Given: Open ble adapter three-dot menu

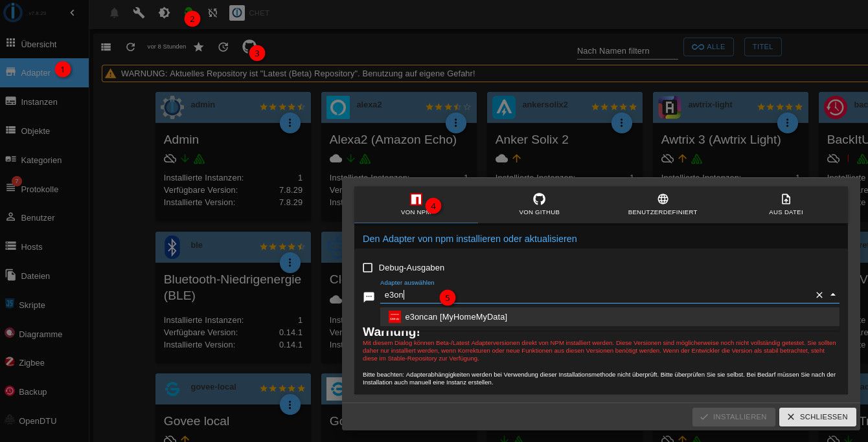Looking at the screenshot, I should [x=290, y=262].
